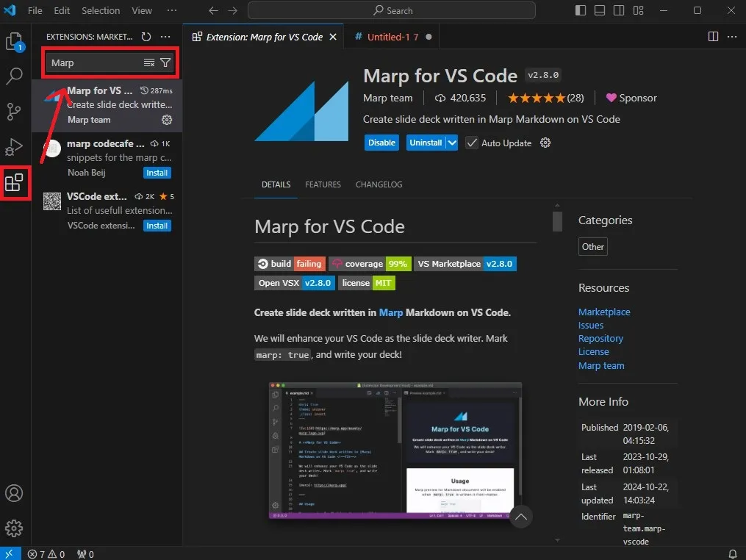
Task: Toggle bottom panel layout icon
Action: click(600, 10)
